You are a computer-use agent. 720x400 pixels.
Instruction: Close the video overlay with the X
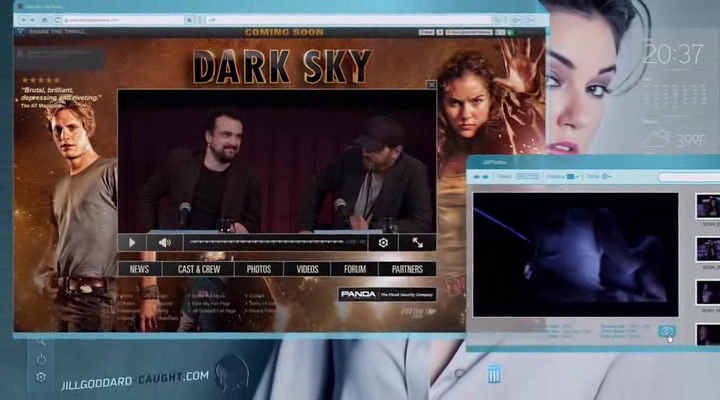432,85
